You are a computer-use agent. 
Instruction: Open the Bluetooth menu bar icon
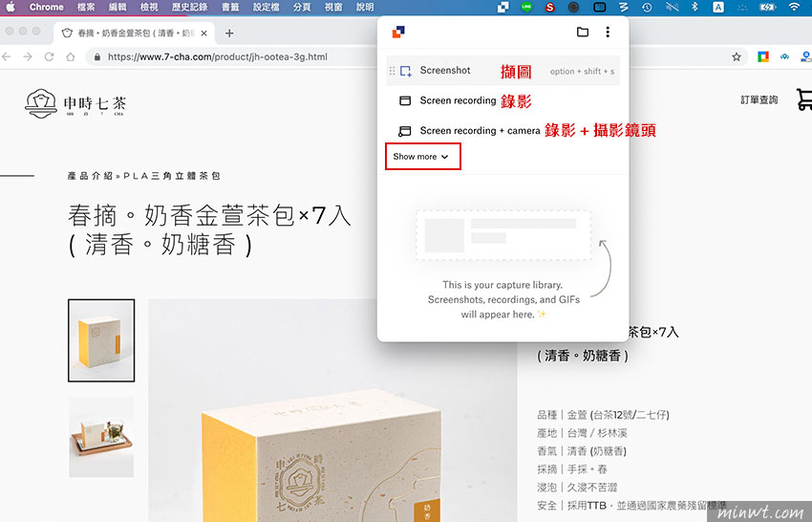coord(694,7)
